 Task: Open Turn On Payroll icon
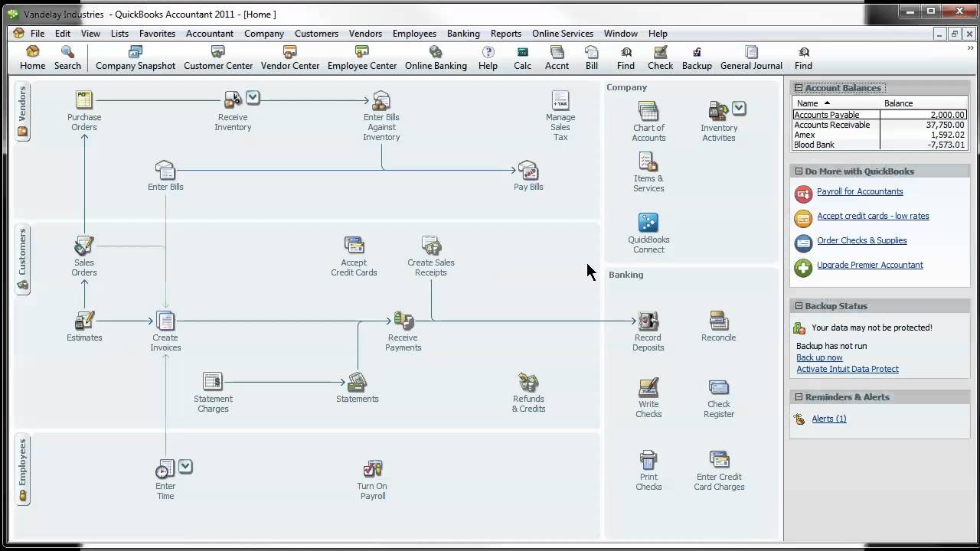pyautogui.click(x=372, y=469)
